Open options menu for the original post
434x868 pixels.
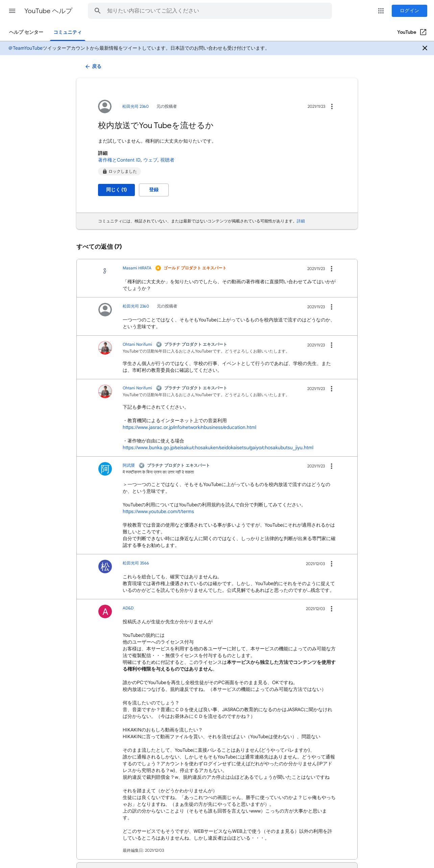[332, 106]
